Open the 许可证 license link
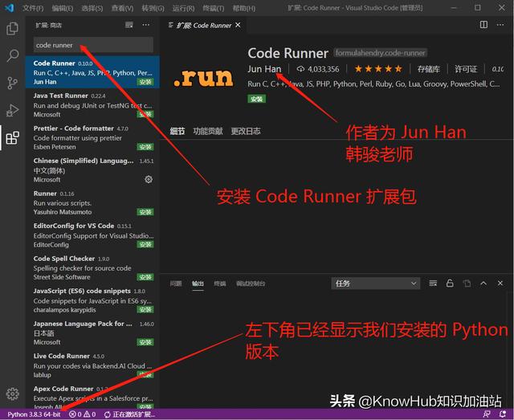 coord(466,69)
